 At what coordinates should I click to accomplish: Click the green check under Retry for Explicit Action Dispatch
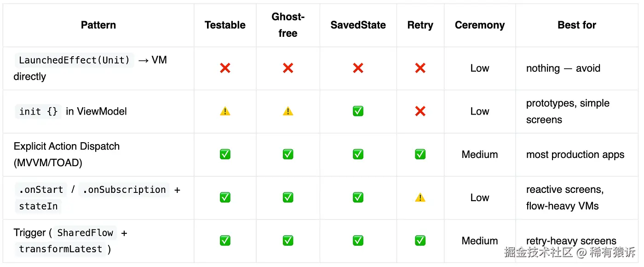420,154
